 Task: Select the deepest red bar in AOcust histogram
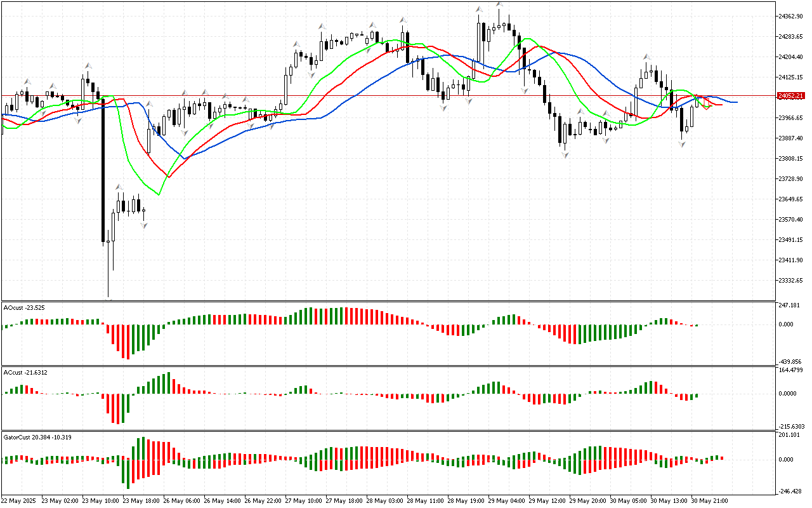tap(128, 342)
